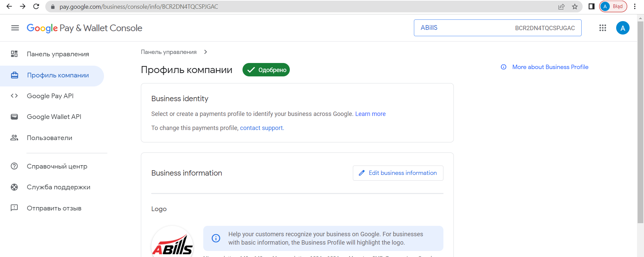Click the account avatar in the console header

[x=623, y=28]
